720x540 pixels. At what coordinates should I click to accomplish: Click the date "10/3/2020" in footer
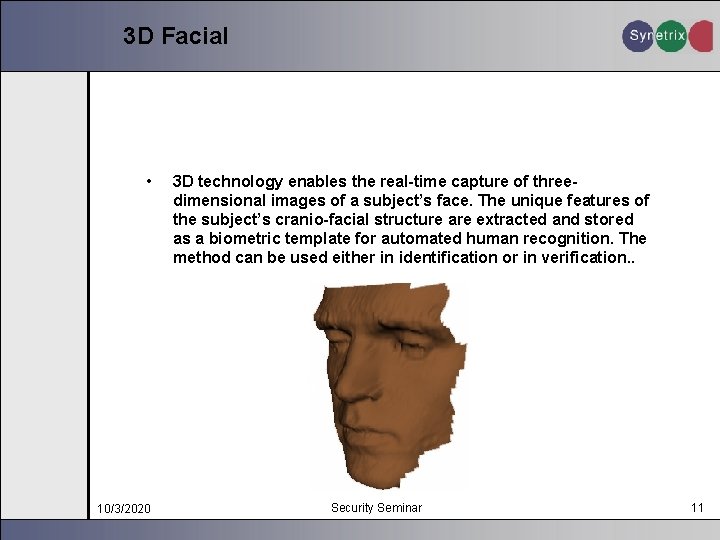(124, 508)
